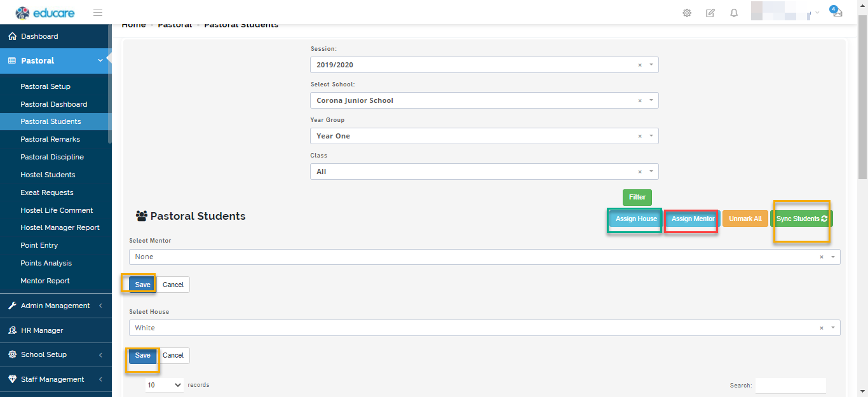Open the settings gear icon in header
The width and height of the screenshot is (868, 397).
pyautogui.click(x=687, y=13)
